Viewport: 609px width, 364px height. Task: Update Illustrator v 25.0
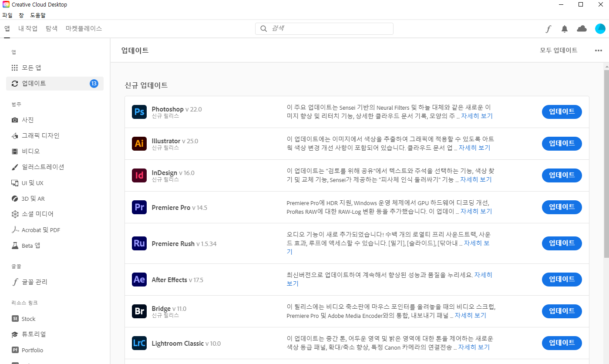click(x=562, y=144)
